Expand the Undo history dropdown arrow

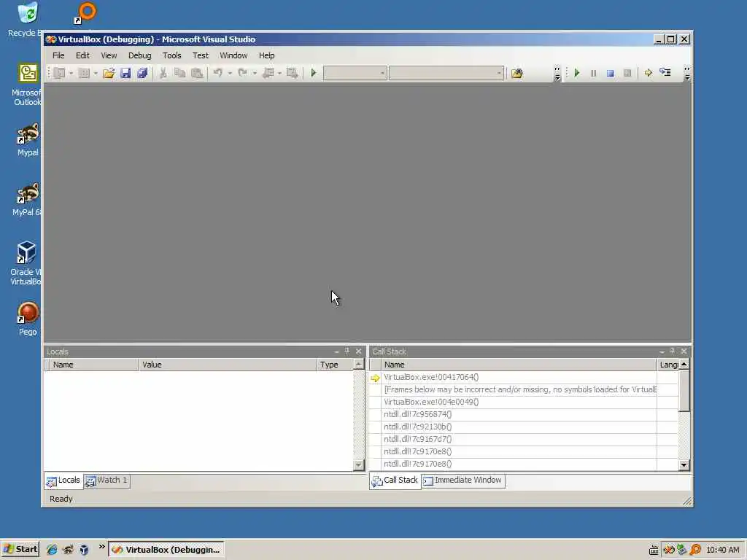click(230, 74)
